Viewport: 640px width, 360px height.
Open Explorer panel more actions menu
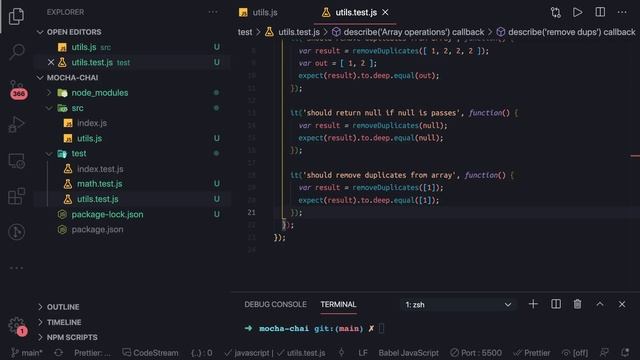[213, 12]
